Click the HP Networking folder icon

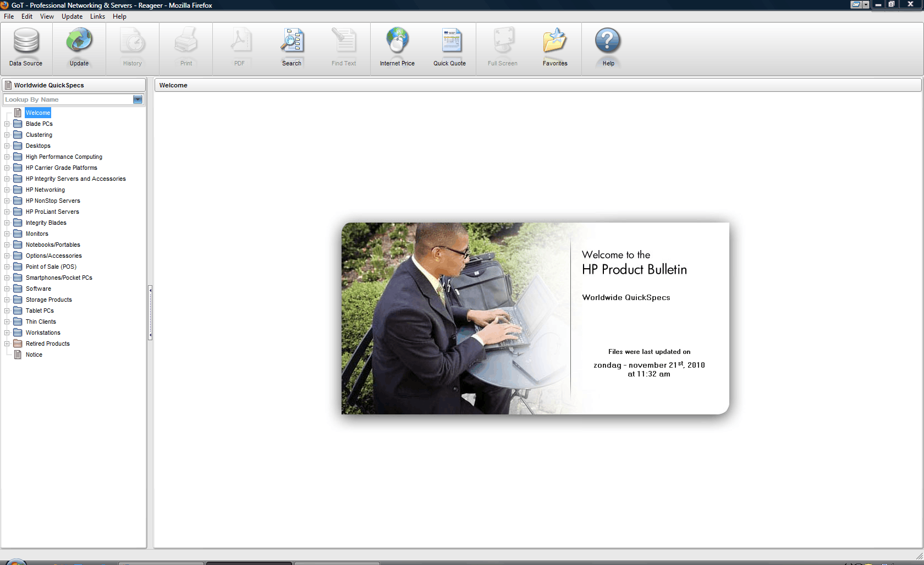(x=18, y=190)
